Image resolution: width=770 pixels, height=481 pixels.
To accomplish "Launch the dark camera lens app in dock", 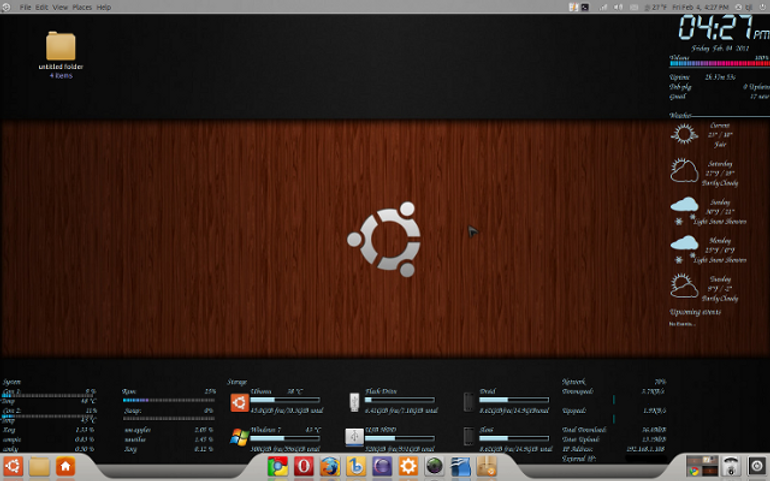I will (434, 466).
